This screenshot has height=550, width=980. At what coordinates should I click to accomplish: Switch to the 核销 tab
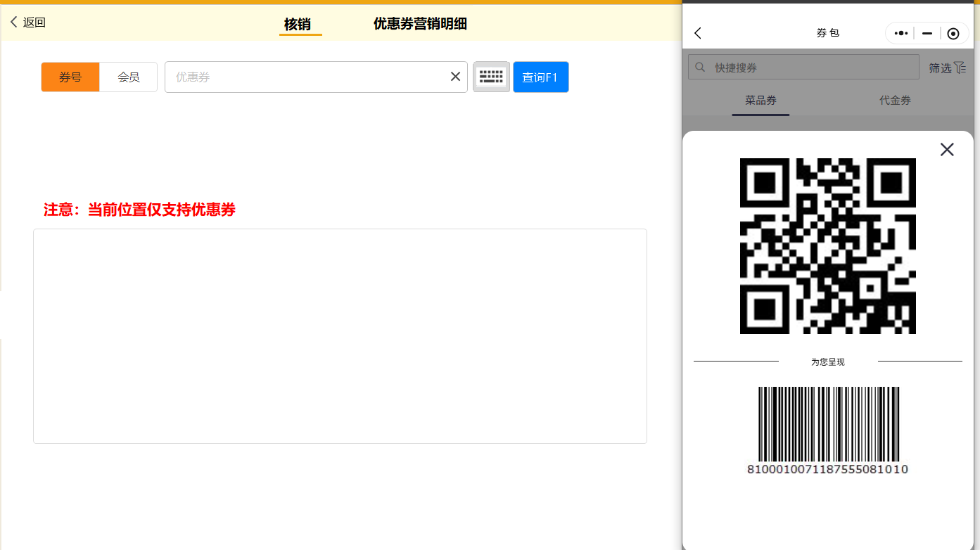pos(297,24)
